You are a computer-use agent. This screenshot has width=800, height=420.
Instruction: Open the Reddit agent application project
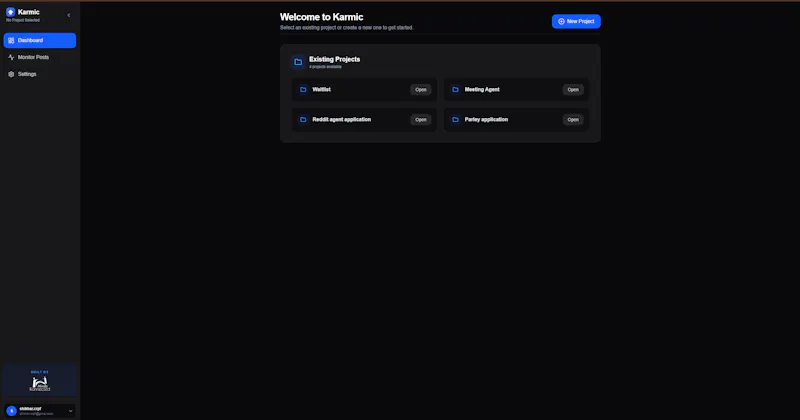tap(420, 119)
